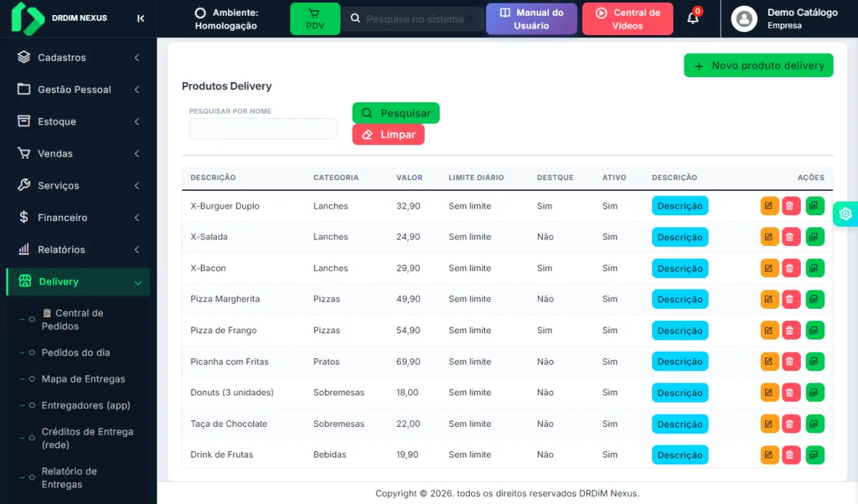Open Relatório de Entregas

(69, 478)
